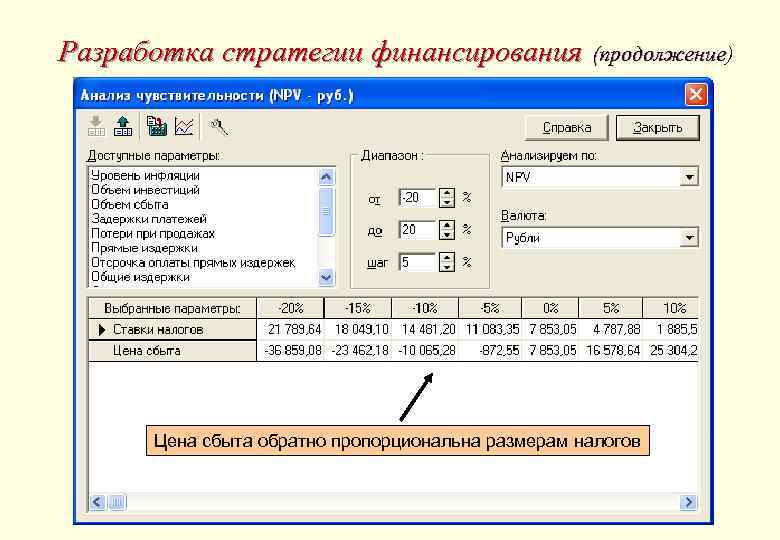Select Уровень инфляции in the parameters list
The height and width of the screenshot is (540, 780).
tap(145, 176)
